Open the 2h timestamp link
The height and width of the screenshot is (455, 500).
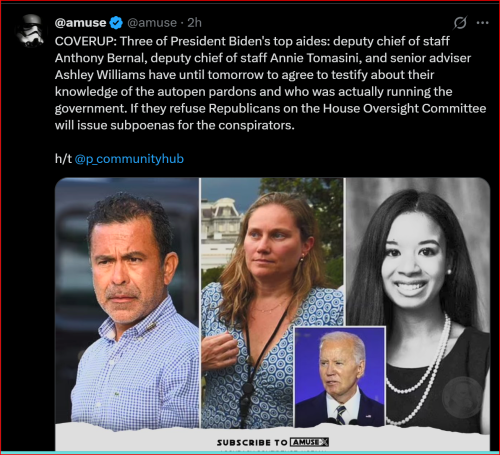tap(194, 23)
